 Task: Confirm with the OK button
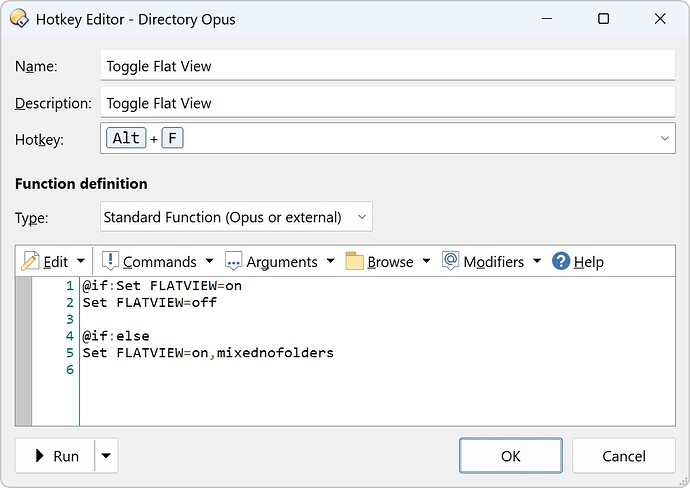pos(510,455)
